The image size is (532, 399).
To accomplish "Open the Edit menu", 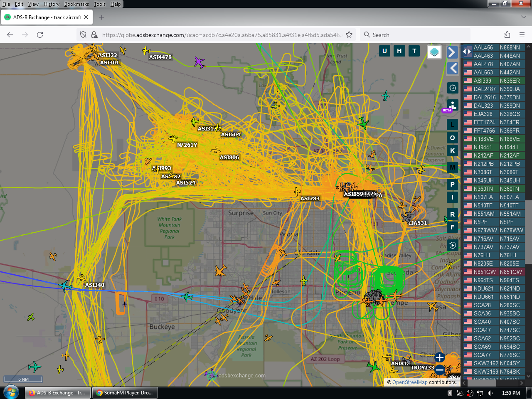I will [19, 4].
